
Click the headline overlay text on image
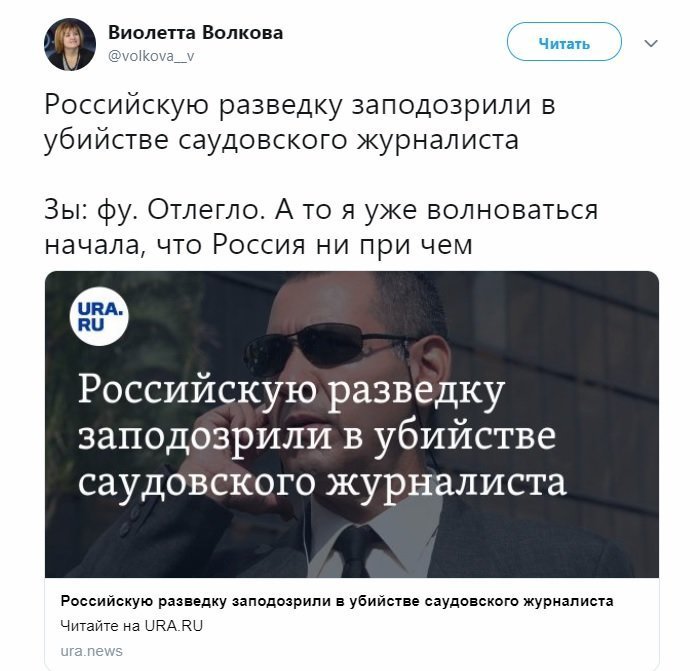click(x=323, y=435)
